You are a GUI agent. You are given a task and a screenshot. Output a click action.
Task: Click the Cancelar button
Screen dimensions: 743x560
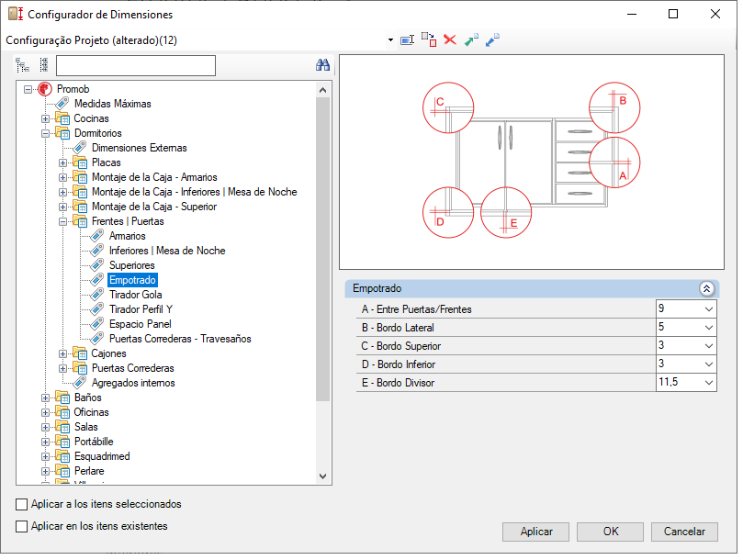684,532
